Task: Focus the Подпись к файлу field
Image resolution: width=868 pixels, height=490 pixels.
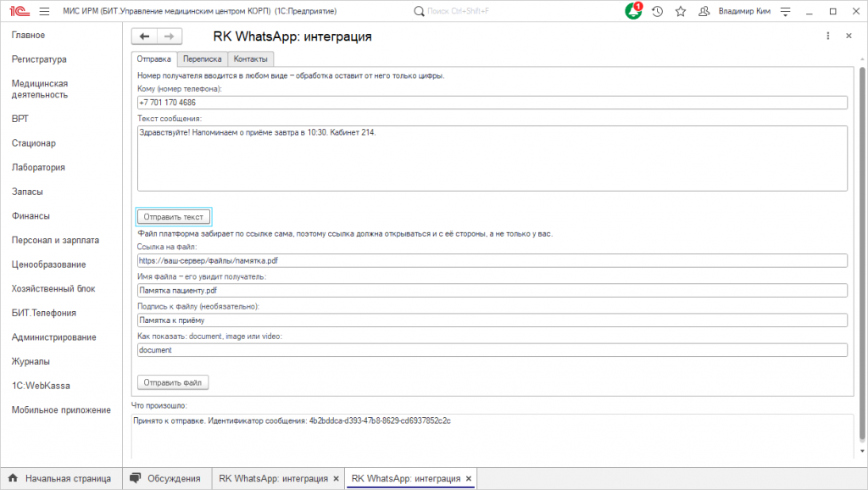Action: tap(492, 320)
